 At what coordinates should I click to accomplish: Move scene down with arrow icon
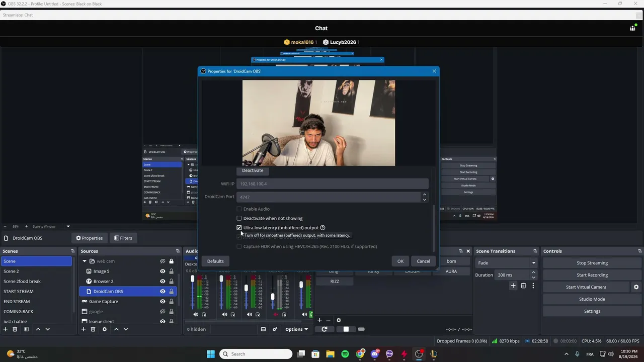pyautogui.click(x=47, y=329)
